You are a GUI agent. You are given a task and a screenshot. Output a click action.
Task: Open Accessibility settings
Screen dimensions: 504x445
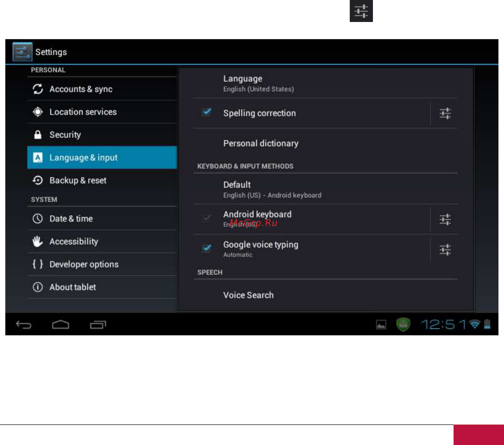[x=102, y=241]
